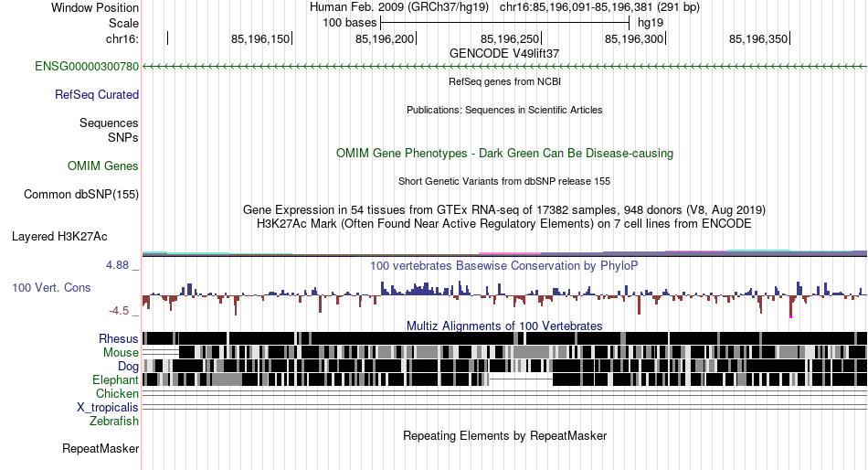Click the H3K27Ac layered signal bar

[x=504, y=253]
